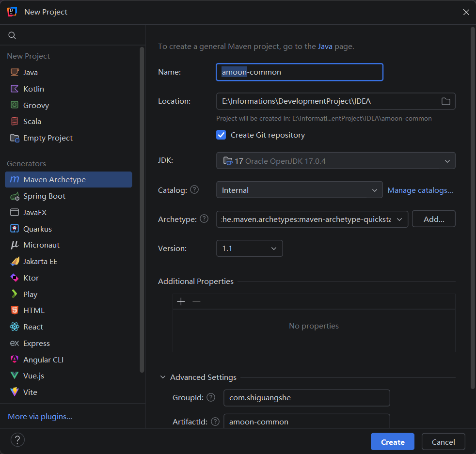Open the Archetype combo box
The height and width of the screenshot is (454, 476).
coord(312,219)
